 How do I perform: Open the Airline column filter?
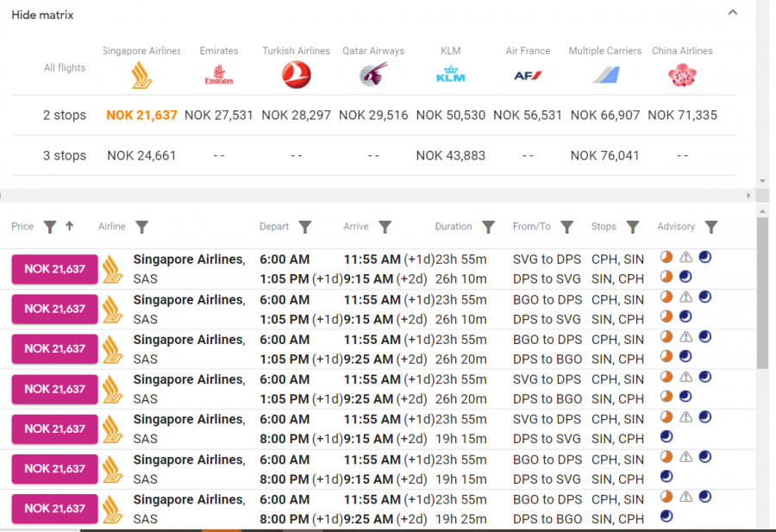pyautogui.click(x=142, y=227)
